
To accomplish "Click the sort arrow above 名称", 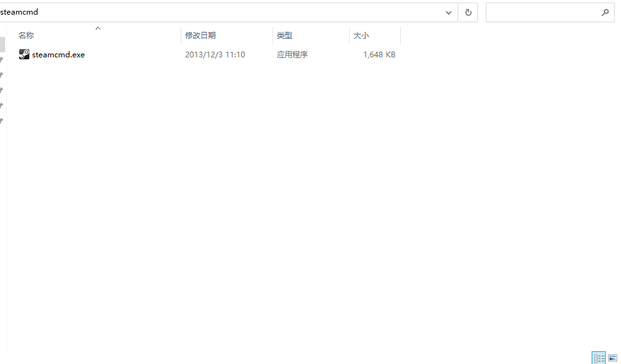I will tap(98, 29).
